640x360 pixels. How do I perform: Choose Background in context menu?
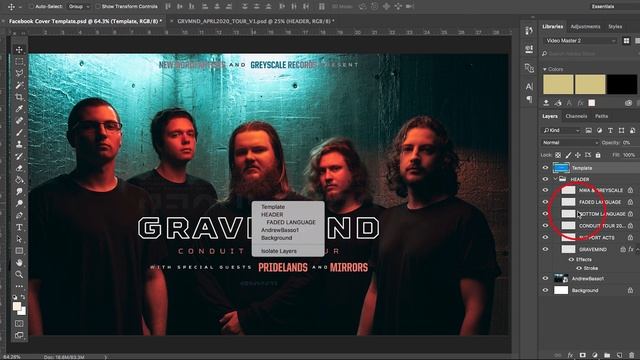[x=276, y=238]
